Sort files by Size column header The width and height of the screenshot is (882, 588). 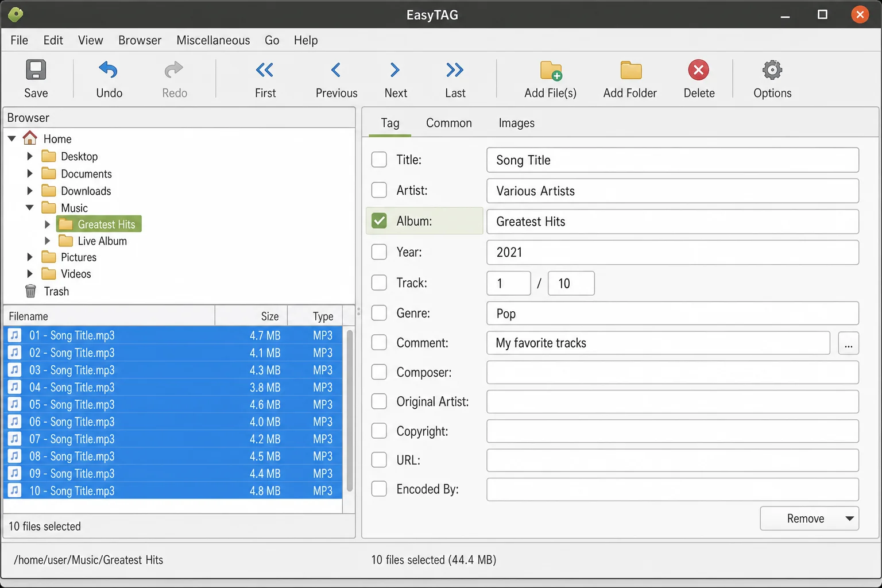[x=252, y=316]
